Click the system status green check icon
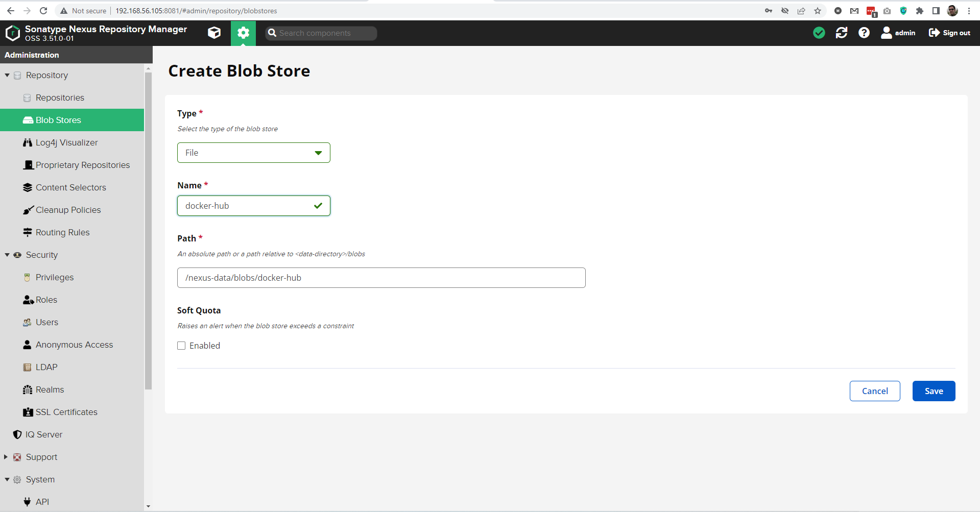 pos(819,33)
